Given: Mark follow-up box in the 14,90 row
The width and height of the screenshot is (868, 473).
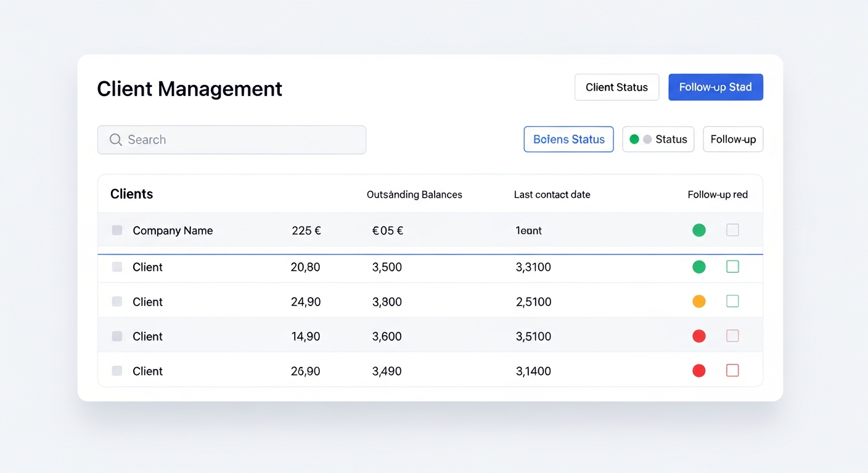Looking at the screenshot, I should (732, 336).
